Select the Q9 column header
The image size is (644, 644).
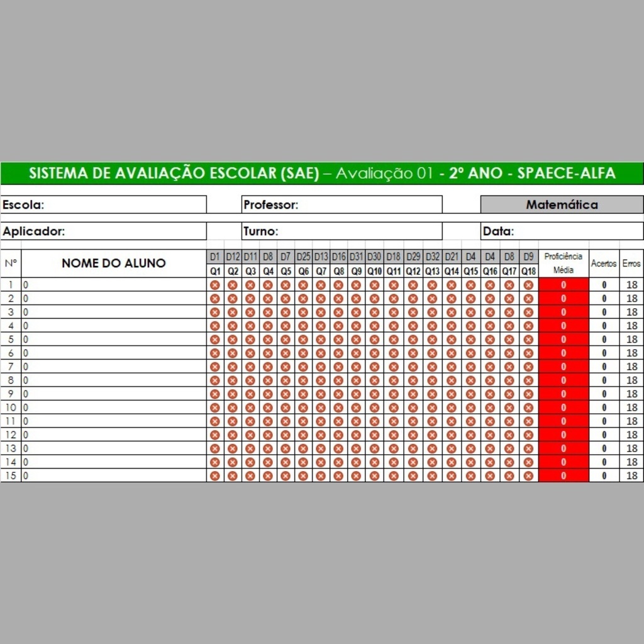[356, 271]
